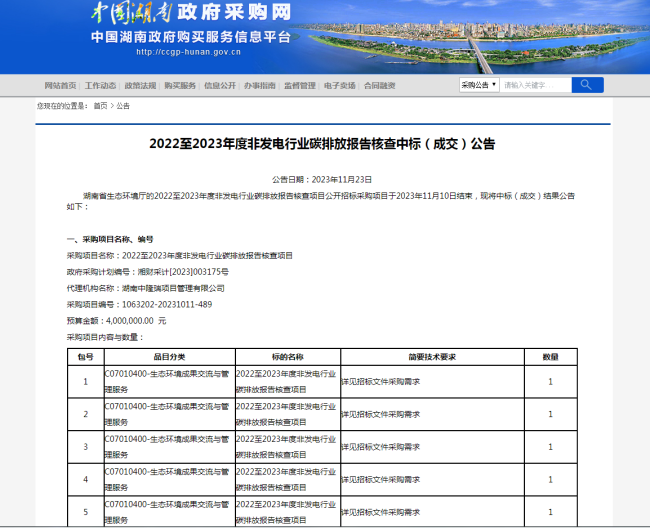Open 办事指南 from the navigation bar
The height and width of the screenshot is (528, 650).
[x=260, y=86]
